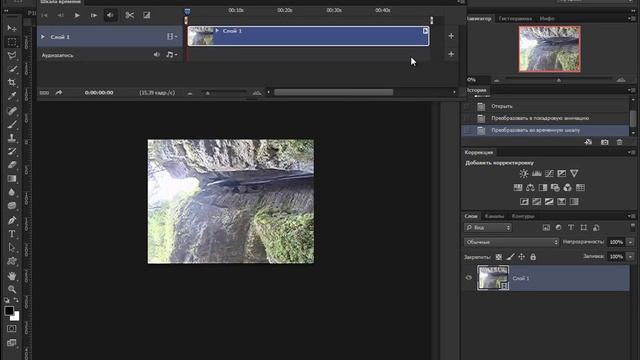Select the Quick Selection tool

tap(12, 69)
